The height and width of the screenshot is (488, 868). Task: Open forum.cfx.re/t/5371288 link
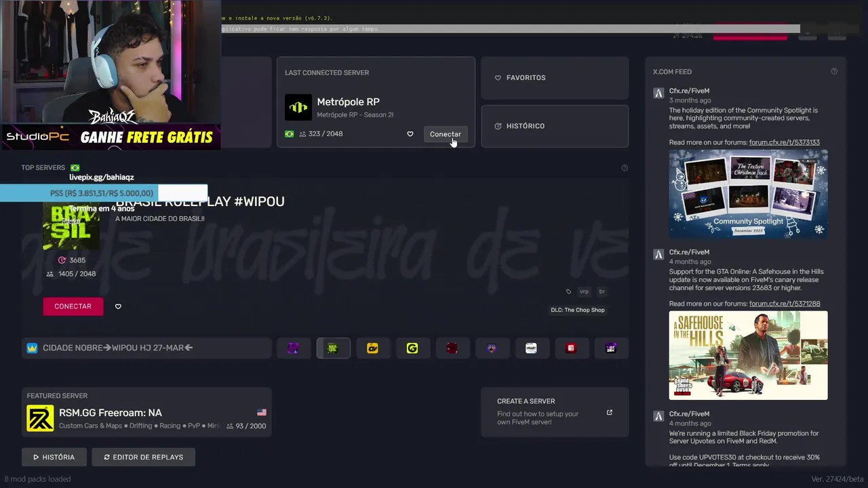(x=785, y=304)
